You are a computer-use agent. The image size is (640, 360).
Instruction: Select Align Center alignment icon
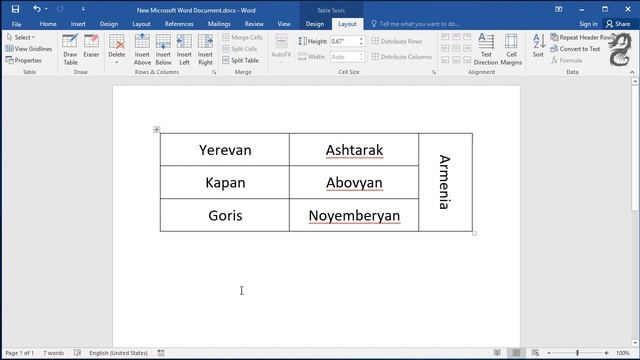tap(456, 49)
